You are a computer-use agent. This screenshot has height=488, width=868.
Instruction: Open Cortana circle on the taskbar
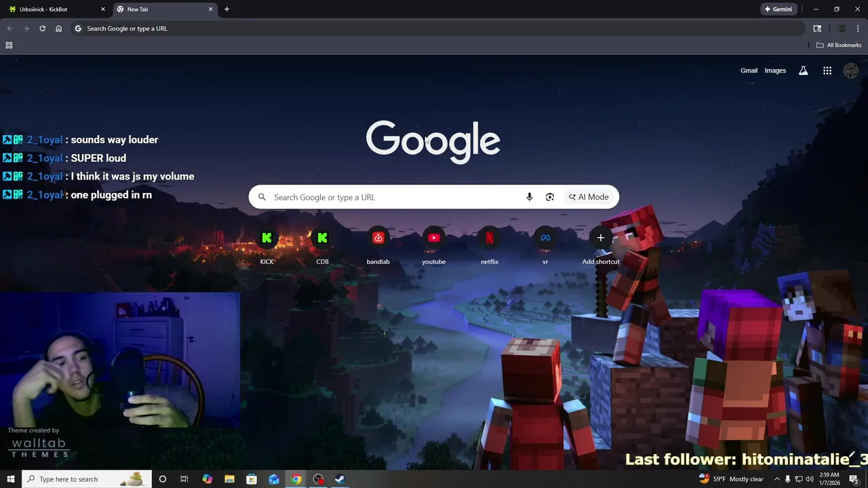(162, 479)
